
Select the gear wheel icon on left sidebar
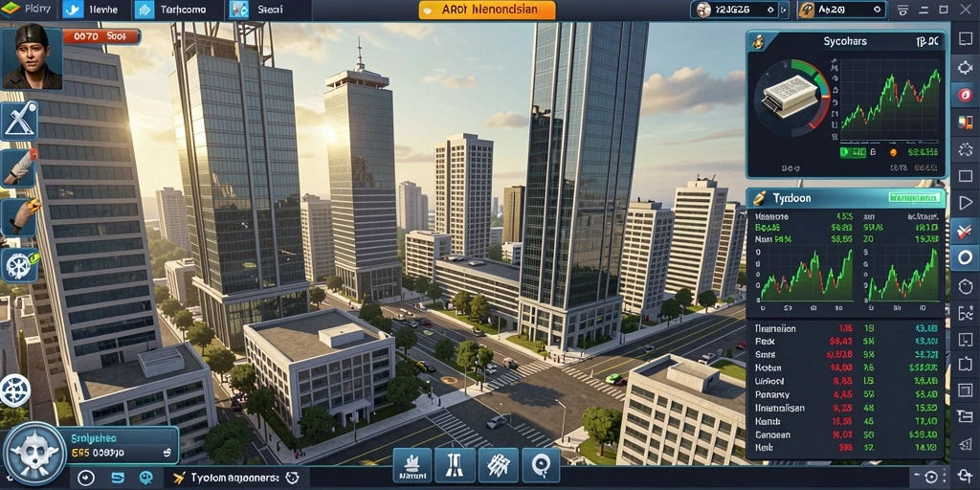pos(19,265)
